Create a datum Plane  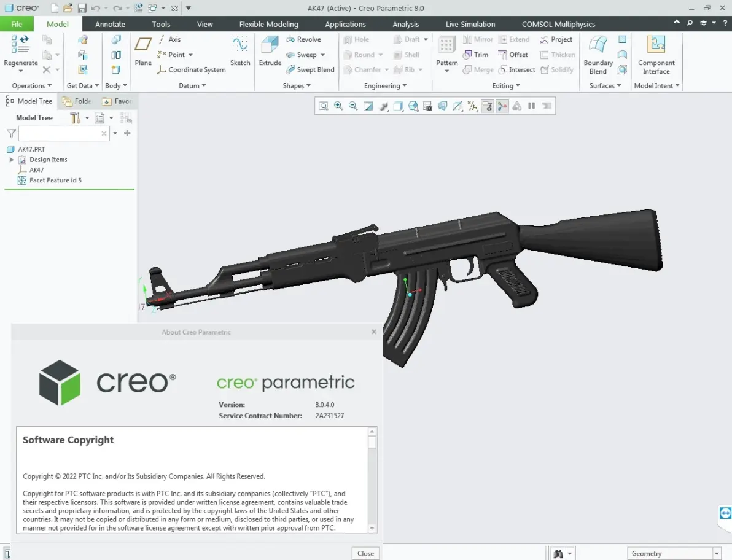coord(143,52)
